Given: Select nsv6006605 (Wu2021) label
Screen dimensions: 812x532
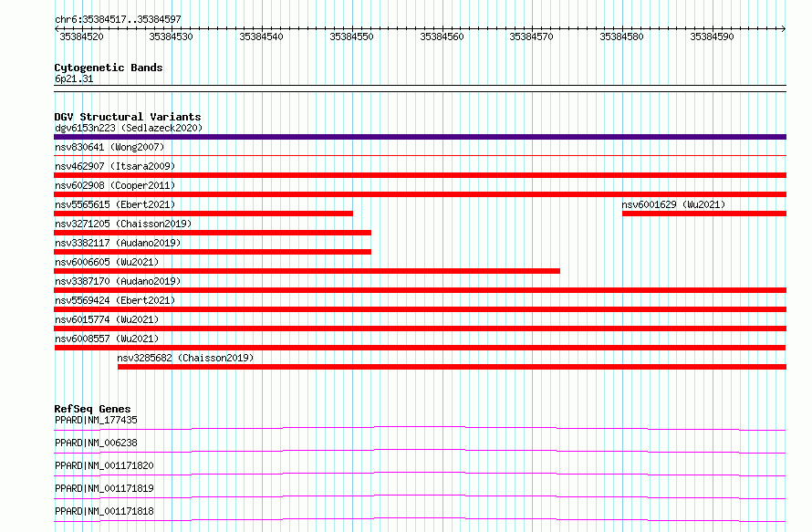Looking at the screenshot, I should [x=107, y=262].
